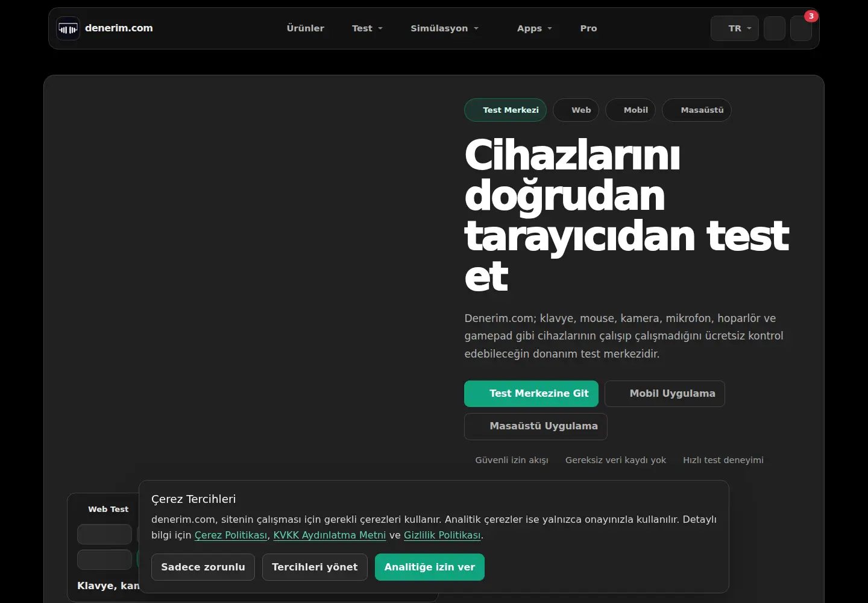Screen dimensions: 868x603
Task: Click the Hızlı test deneyimi text
Action: coord(723,460)
